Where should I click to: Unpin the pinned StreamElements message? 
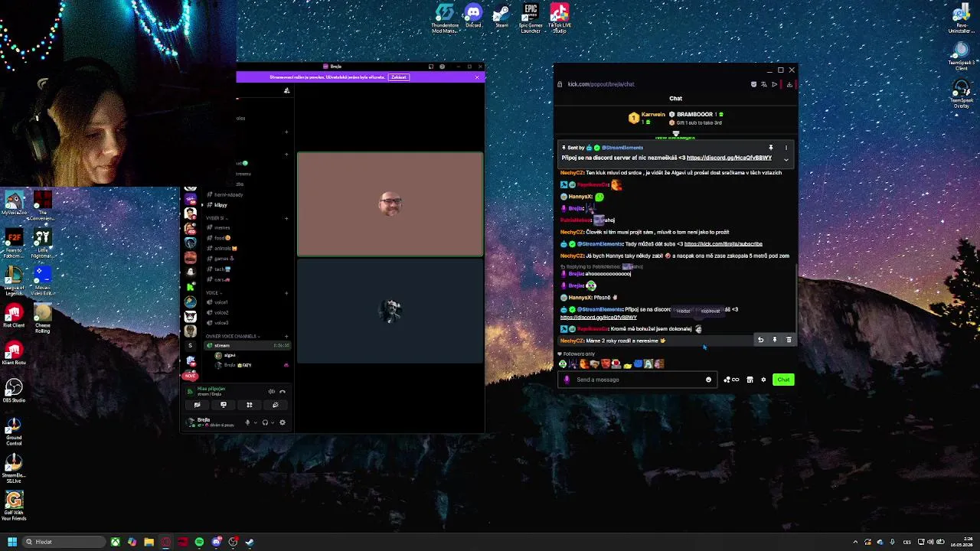[x=771, y=147]
